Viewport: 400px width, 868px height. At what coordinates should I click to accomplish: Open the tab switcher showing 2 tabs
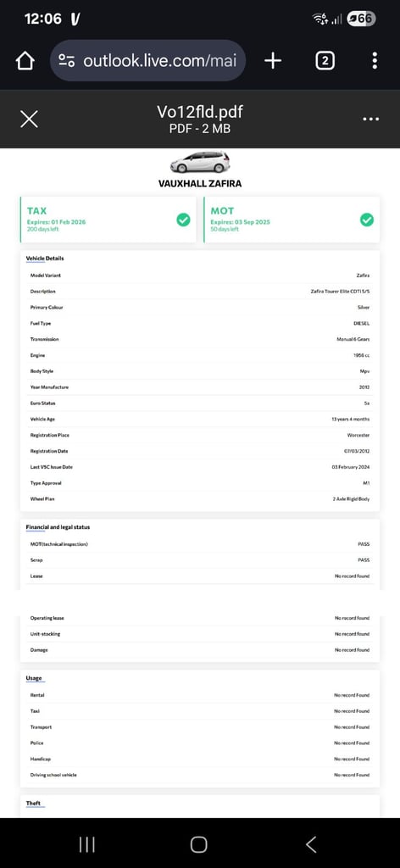(325, 61)
